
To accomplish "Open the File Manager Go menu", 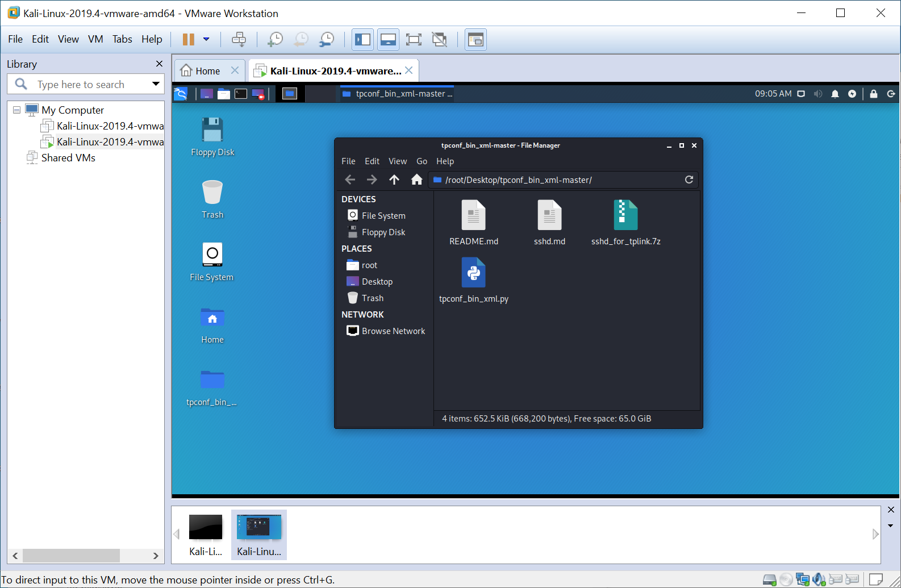I will [422, 161].
